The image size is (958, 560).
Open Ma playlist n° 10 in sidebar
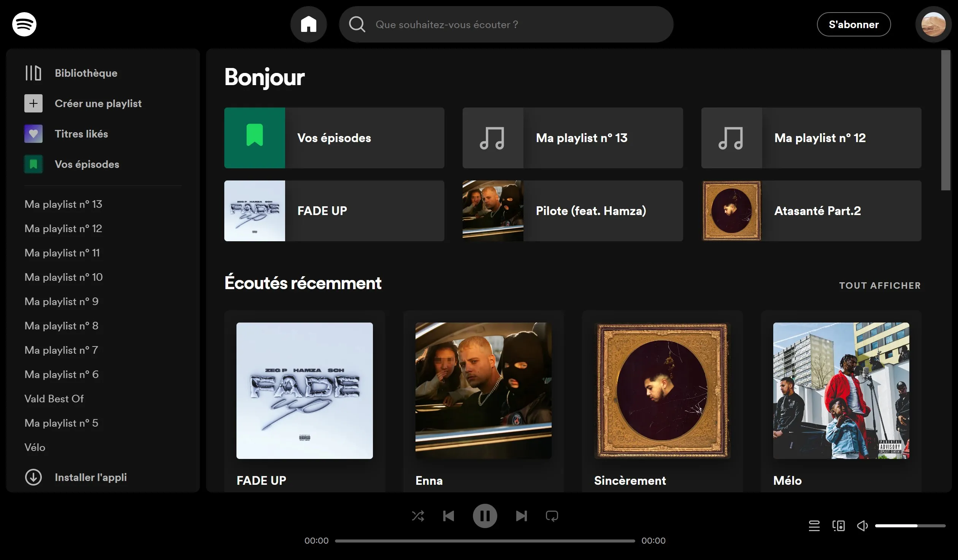(63, 277)
